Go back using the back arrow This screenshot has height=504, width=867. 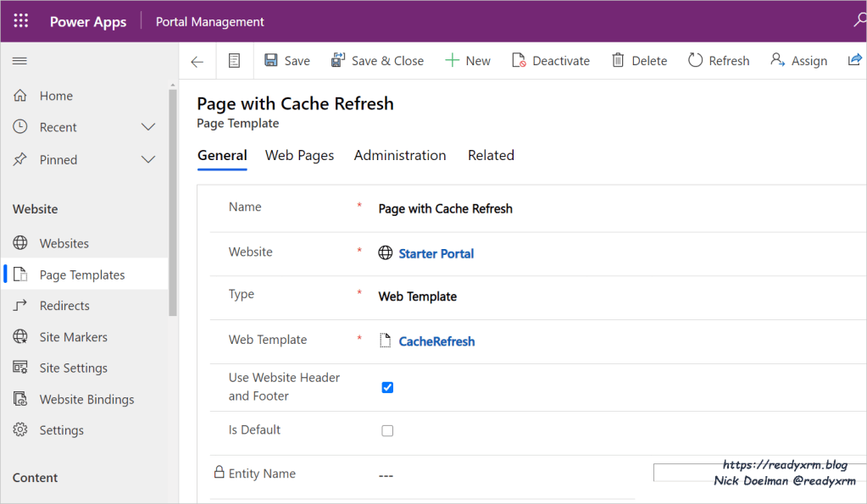pos(197,61)
